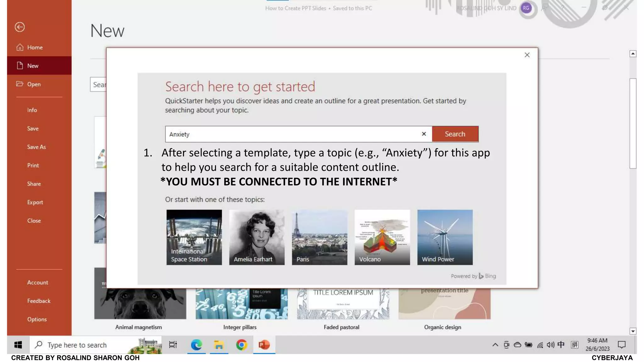The image size is (644, 362).
Task: Click the red Search button
Action: 455,134
